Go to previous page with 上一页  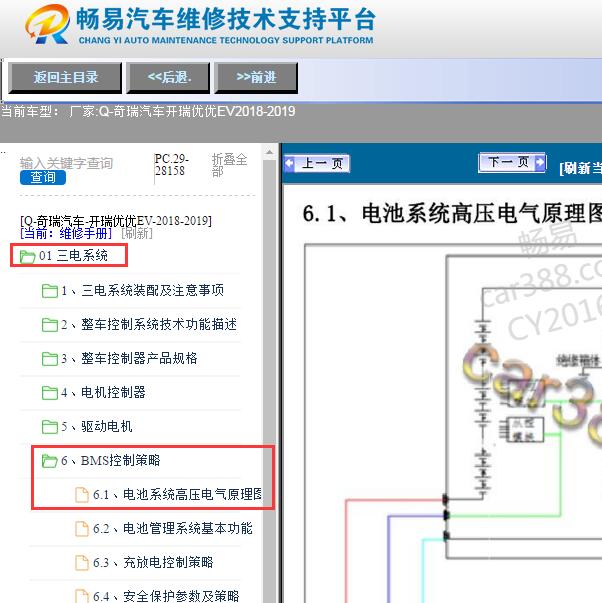coord(317,163)
